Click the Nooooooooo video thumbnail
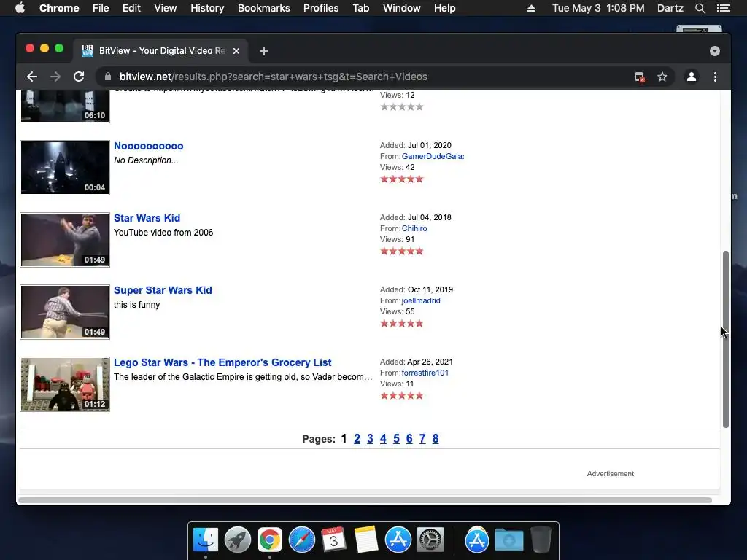 (65, 168)
